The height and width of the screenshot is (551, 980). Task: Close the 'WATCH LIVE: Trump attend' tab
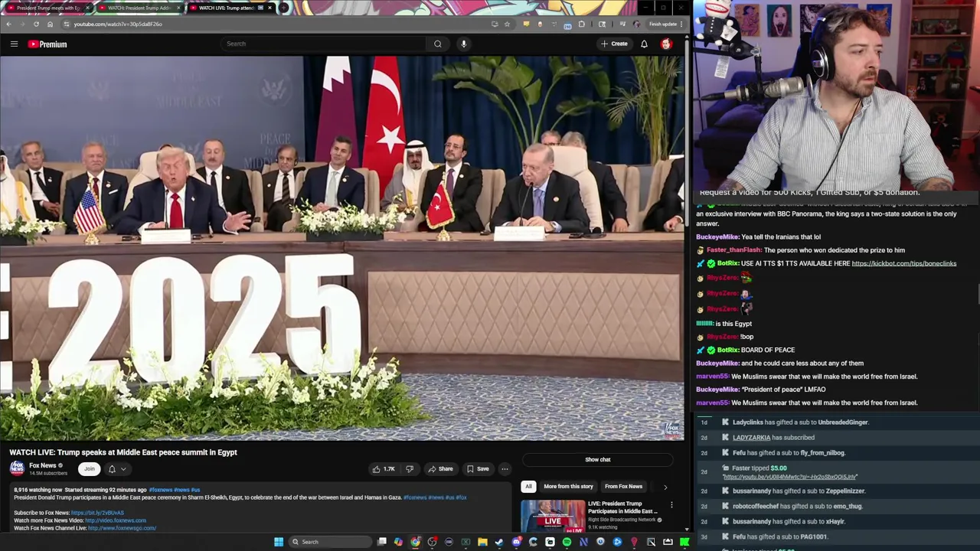(x=269, y=8)
